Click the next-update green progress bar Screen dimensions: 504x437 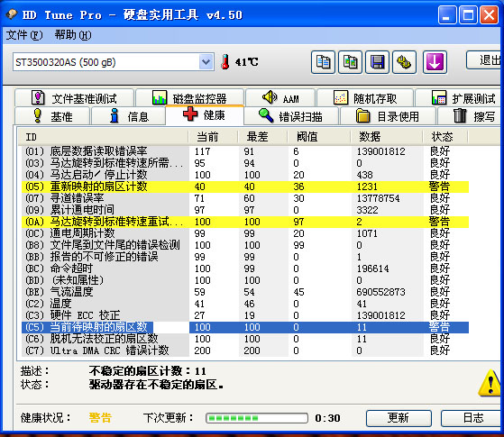pos(257,418)
